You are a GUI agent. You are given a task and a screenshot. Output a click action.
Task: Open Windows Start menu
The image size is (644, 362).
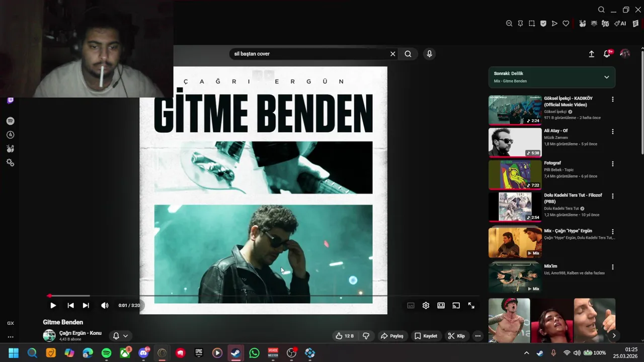(14, 353)
